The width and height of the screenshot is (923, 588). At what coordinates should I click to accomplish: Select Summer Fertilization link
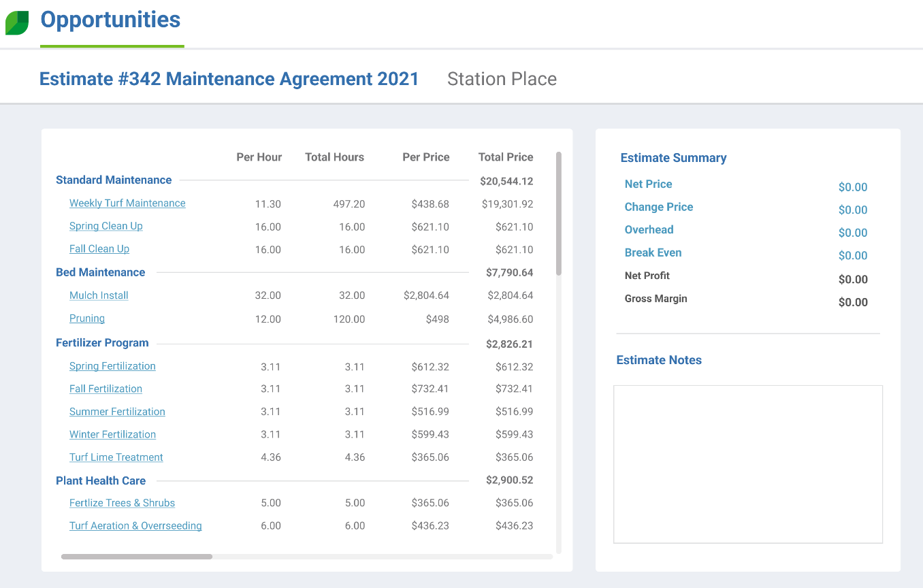point(117,412)
